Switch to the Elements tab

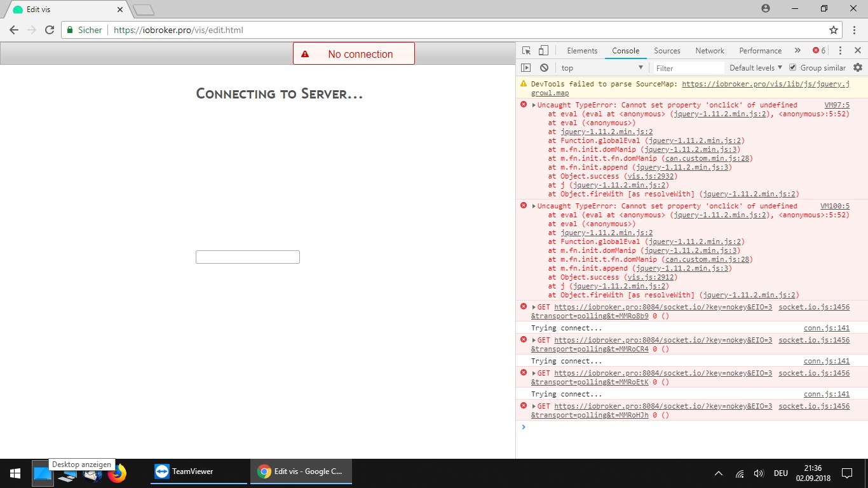[582, 51]
